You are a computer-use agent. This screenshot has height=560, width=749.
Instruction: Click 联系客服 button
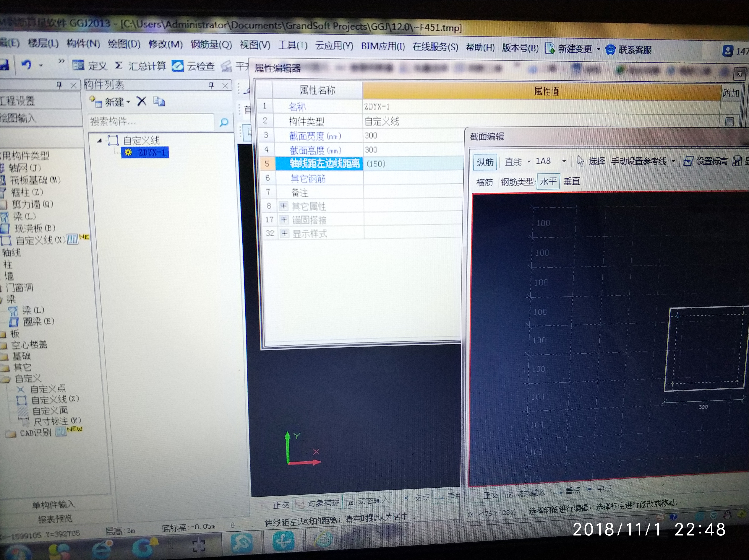[x=628, y=50]
